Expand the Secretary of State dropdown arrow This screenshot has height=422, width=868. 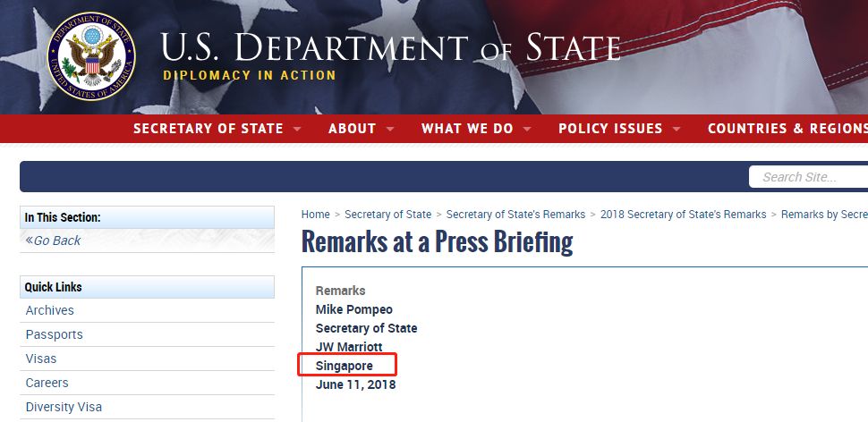(x=297, y=130)
